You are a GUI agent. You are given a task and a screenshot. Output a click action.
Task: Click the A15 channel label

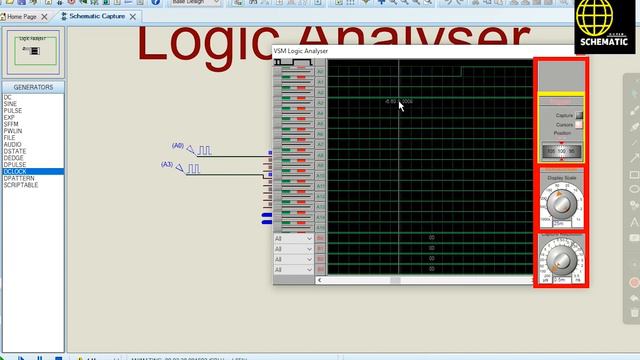pos(320,228)
